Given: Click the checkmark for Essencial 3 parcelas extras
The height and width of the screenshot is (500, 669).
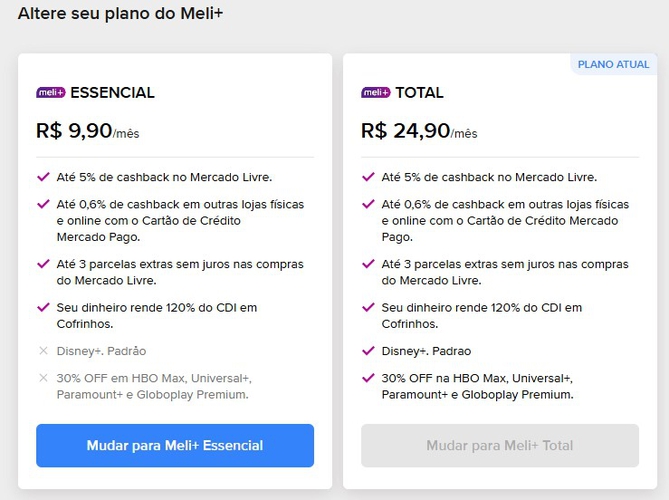Looking at the screenshot, I should [43, 264].
